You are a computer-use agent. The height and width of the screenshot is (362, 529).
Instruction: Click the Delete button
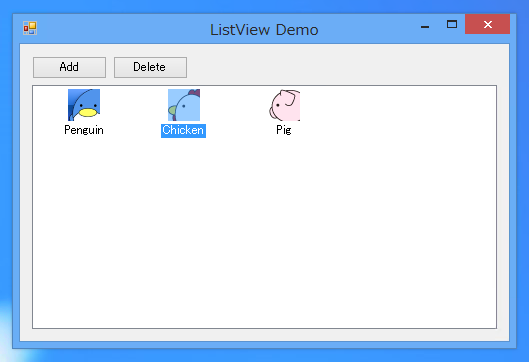click(150, 67)
